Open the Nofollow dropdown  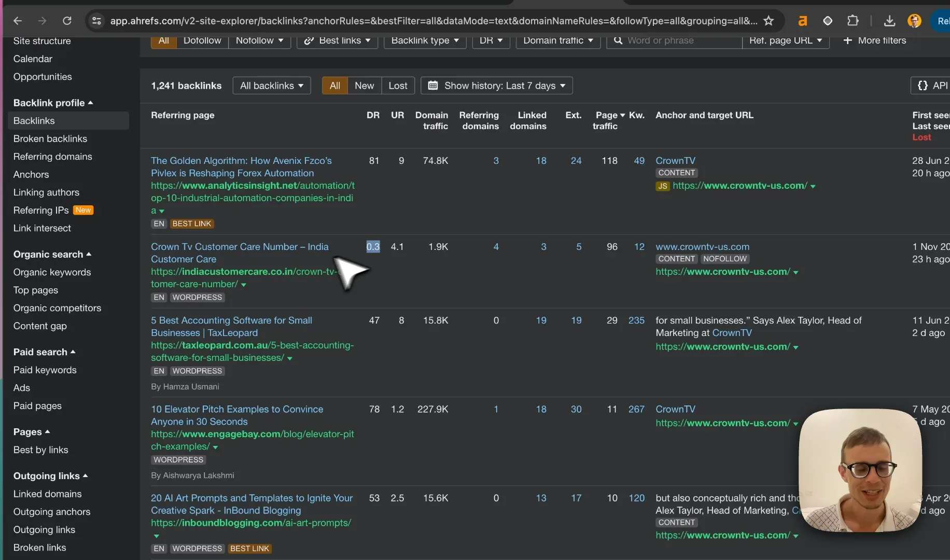coord(259,40)
